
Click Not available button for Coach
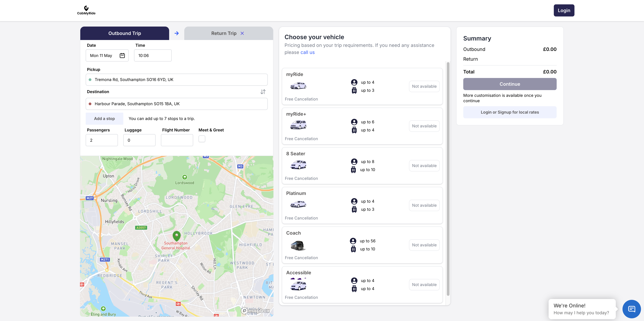(424, 245)
